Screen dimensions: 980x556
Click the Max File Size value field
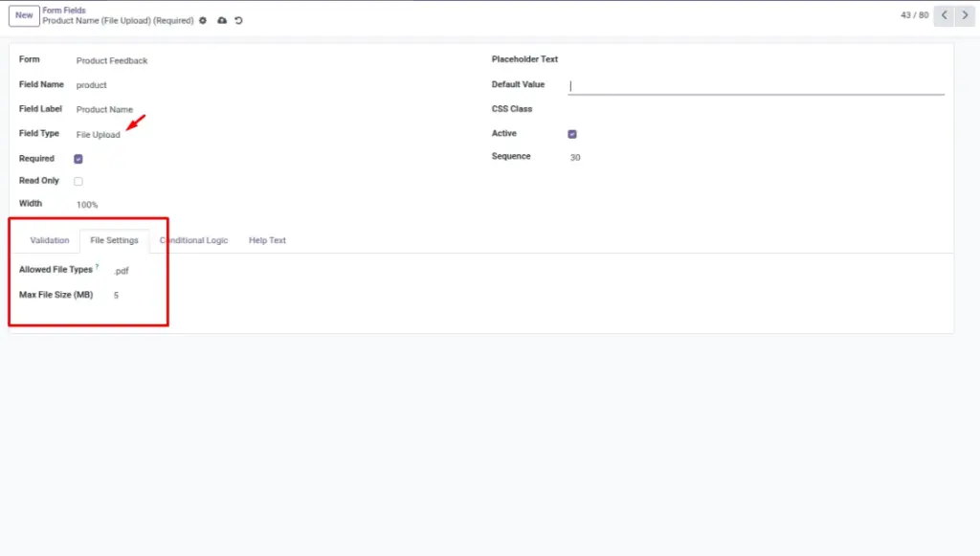click(116, 295)
